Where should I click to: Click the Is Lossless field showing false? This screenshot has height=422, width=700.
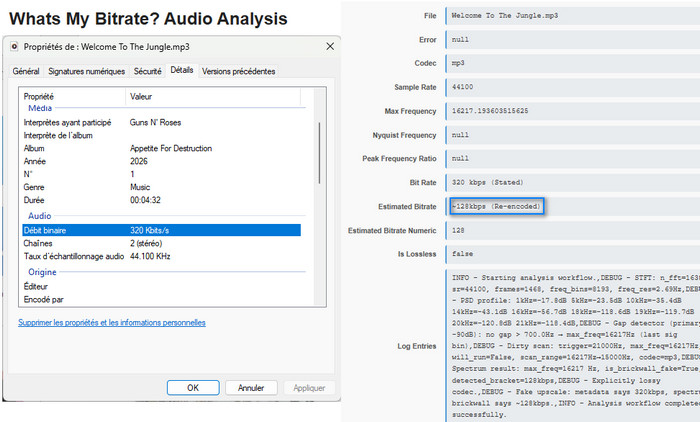[573, 254]
